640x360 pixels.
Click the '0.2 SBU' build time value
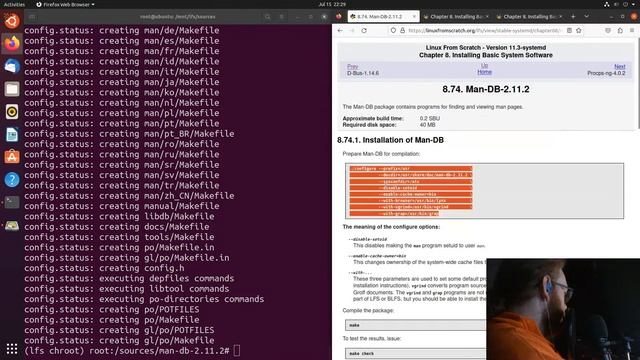coord(430,118)
